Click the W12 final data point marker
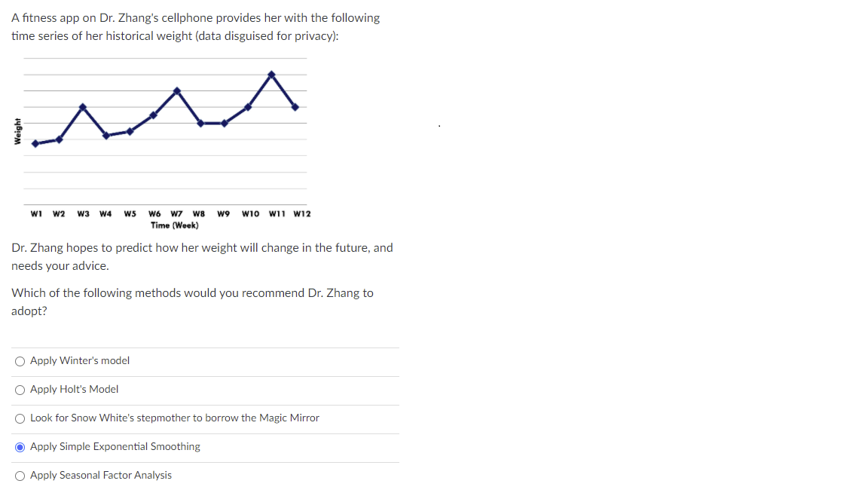 295,107
